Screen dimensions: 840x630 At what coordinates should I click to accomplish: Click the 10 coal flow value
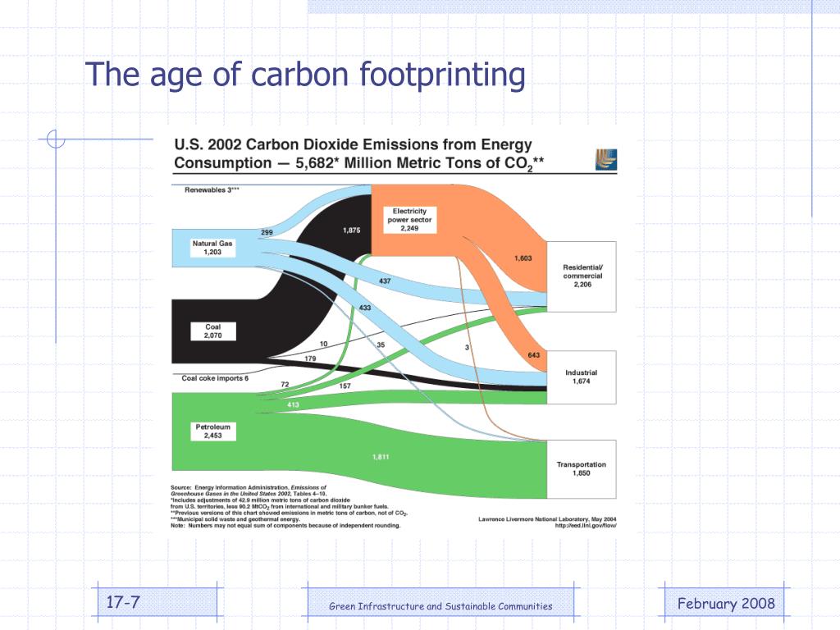pos(323,344)
